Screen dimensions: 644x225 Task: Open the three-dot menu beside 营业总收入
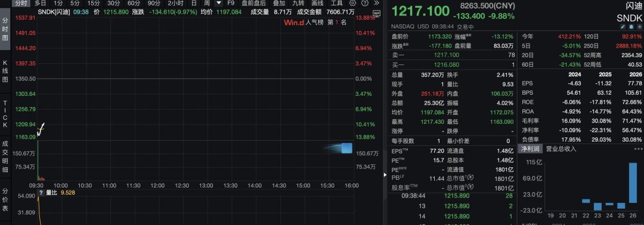pos(638,149)
